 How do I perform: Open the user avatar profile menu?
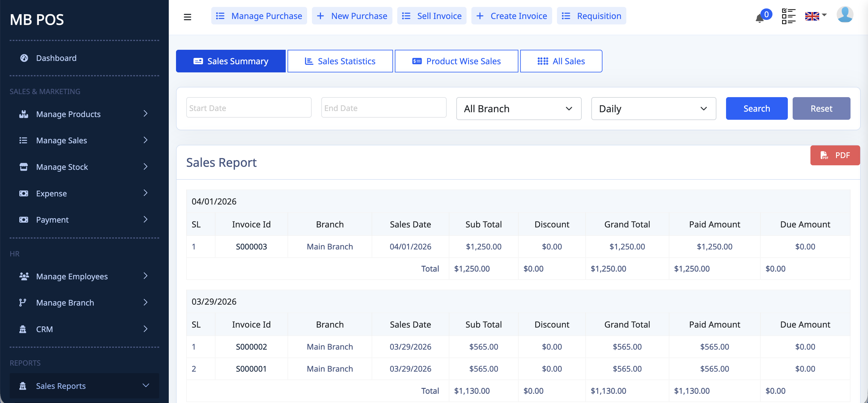pos(844,15)
